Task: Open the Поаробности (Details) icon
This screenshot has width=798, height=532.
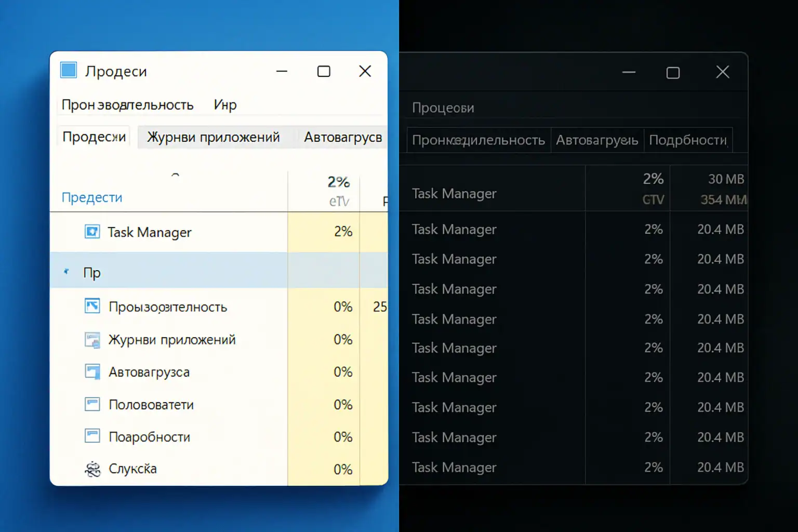Action: pos(92,436)
